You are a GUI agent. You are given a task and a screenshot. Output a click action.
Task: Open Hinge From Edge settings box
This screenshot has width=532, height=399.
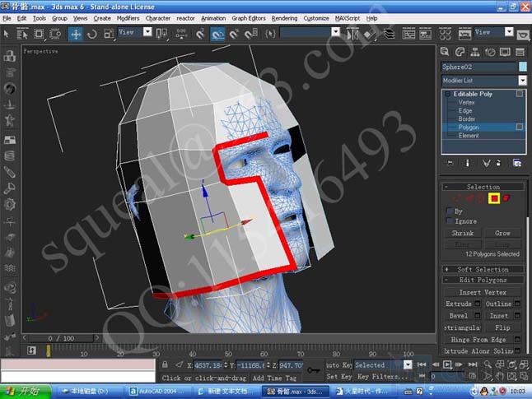pos(518,339)
